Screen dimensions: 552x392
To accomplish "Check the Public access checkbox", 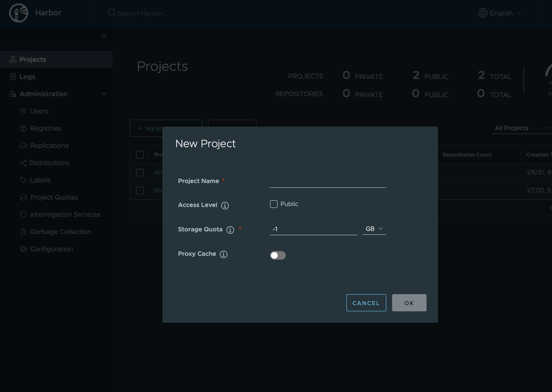I will pos(274,204).
